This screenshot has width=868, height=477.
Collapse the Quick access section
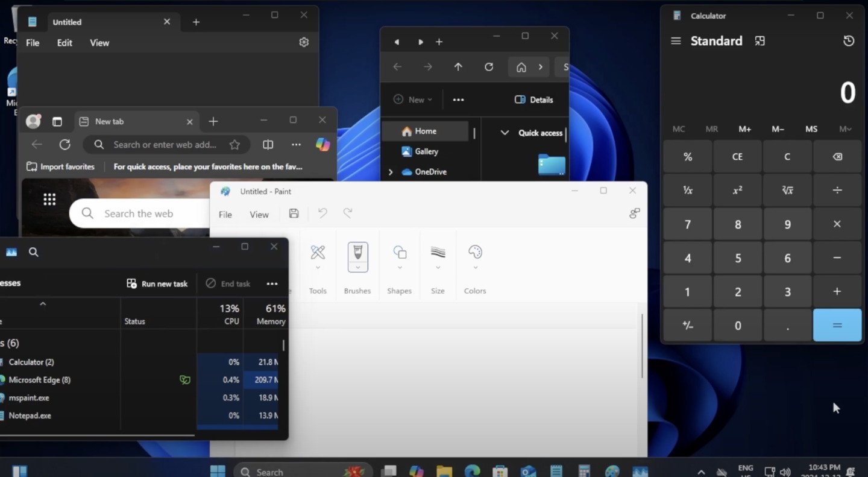coord(504,133)
